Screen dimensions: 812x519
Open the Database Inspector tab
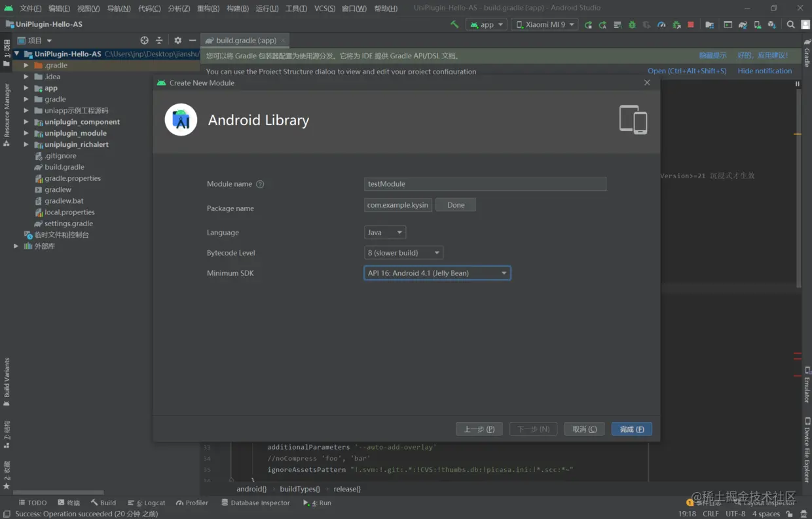click(255, 503)
